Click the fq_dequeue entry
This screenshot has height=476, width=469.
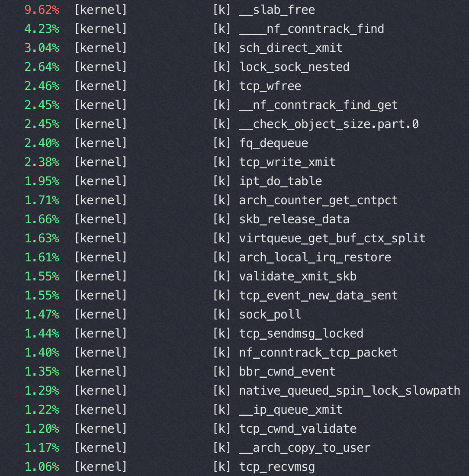273,143
